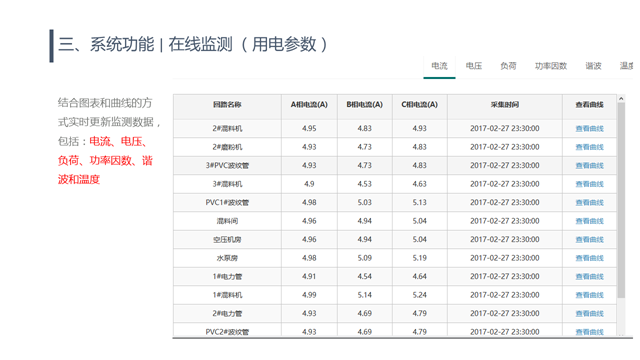Open 查看曲线 for 空压机房 row
This screenshot has height=360, width=640.
pyautogui.click(x=589, y=240)
